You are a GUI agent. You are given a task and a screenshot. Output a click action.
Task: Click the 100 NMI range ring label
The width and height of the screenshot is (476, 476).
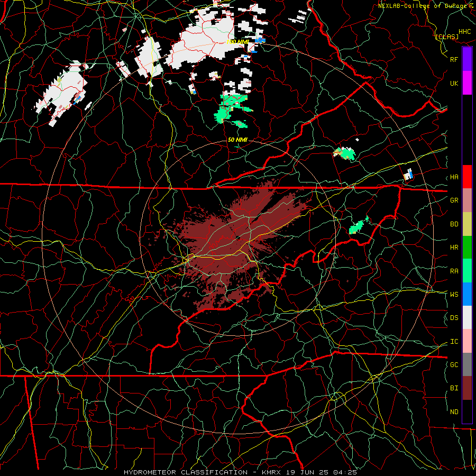click(237, 42)
